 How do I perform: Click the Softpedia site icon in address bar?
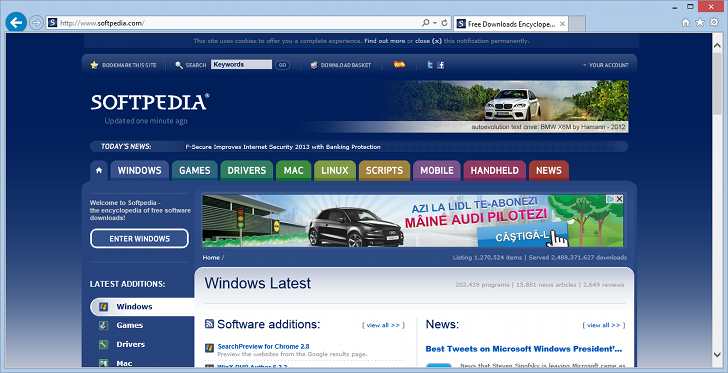(52, 23)
